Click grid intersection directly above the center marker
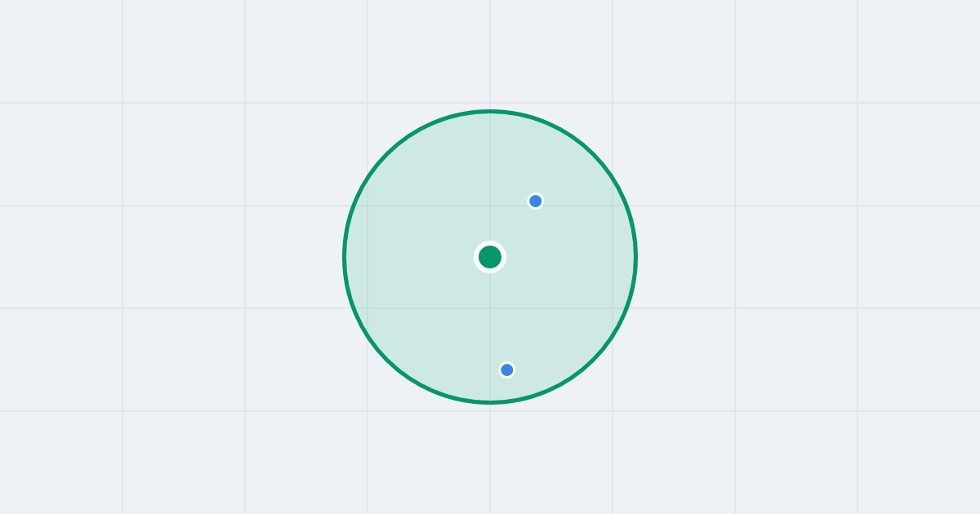 coord(490,206)
